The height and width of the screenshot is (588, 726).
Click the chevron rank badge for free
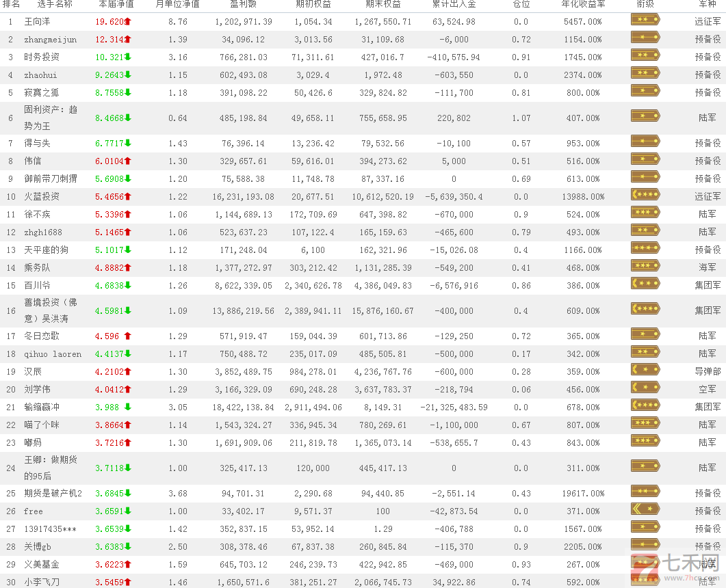point(645,509)
